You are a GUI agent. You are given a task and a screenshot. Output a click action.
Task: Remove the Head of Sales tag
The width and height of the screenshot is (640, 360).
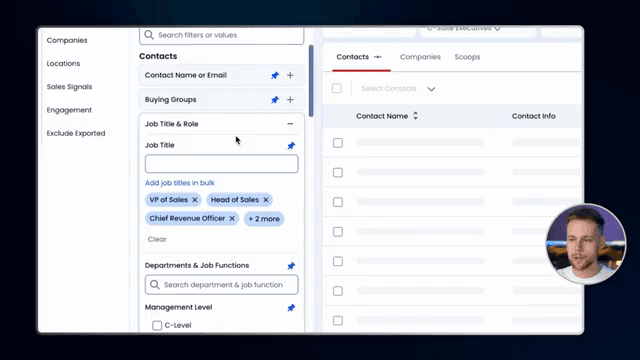[266, 200]
